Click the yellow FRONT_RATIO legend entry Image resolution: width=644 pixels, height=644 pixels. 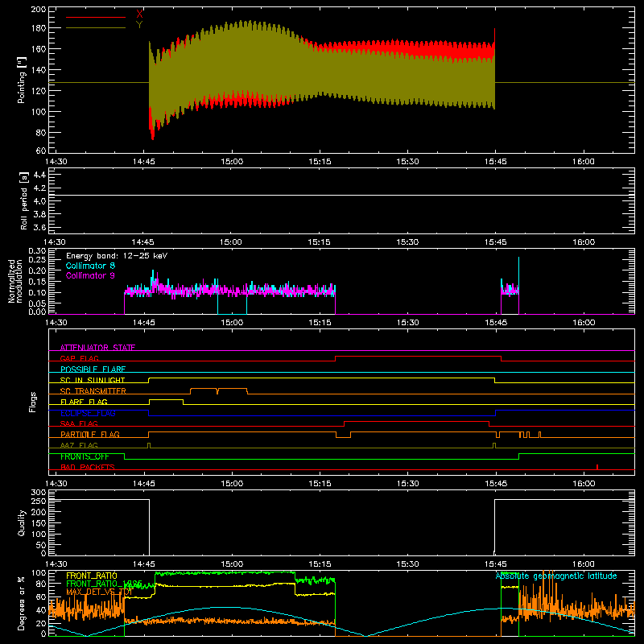(x=92, y=576)
